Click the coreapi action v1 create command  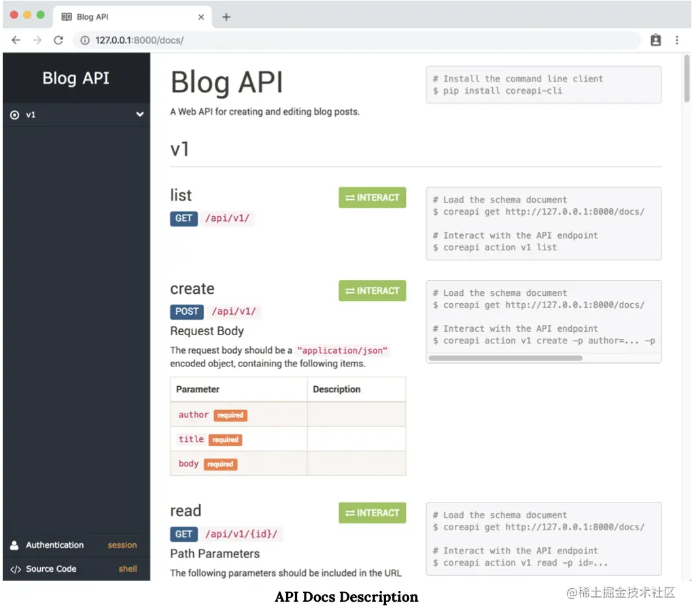tap(544, 341)
